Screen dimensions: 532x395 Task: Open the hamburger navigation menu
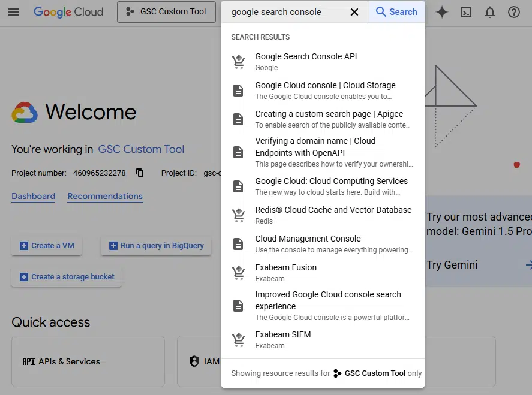14,12
